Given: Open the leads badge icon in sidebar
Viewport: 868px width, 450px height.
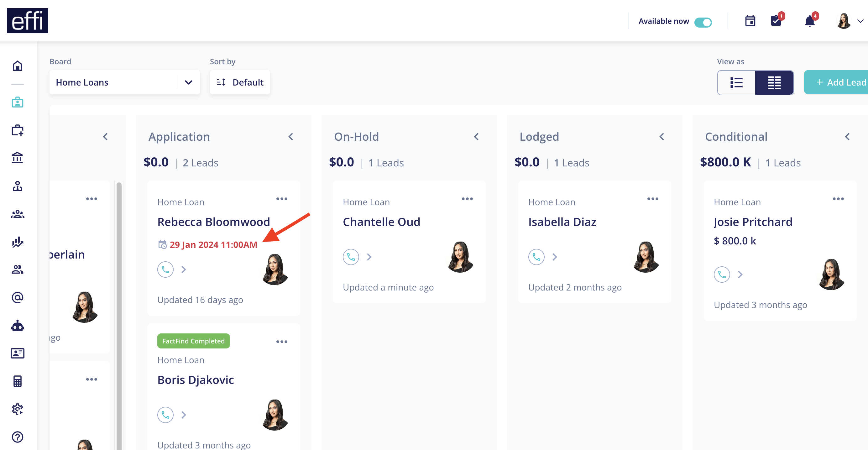Looking at the screenshot, I should (x=18, y=102).
